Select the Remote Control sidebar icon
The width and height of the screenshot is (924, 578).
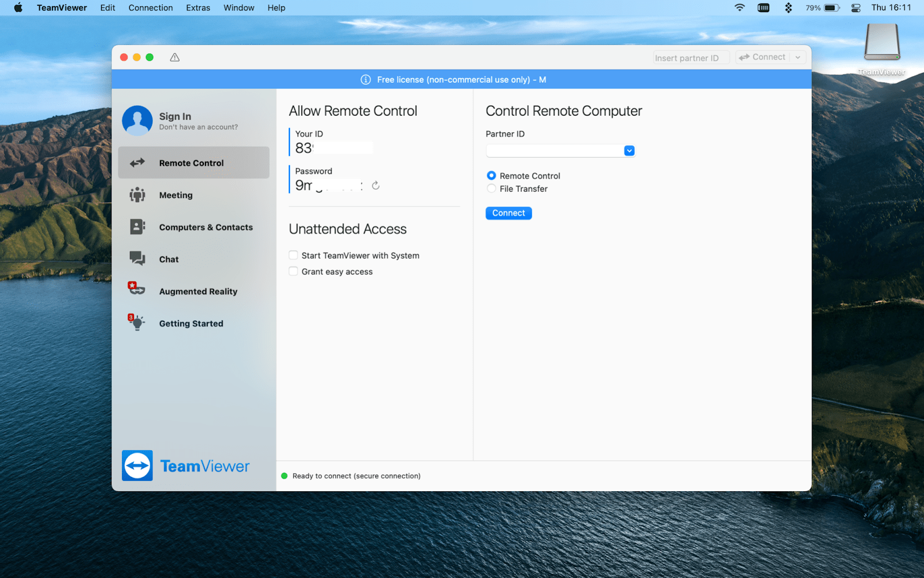tap(137, 162)
